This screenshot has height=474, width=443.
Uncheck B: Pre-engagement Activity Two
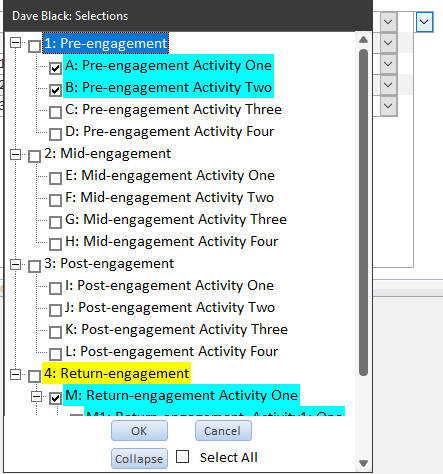click(55, 90)
